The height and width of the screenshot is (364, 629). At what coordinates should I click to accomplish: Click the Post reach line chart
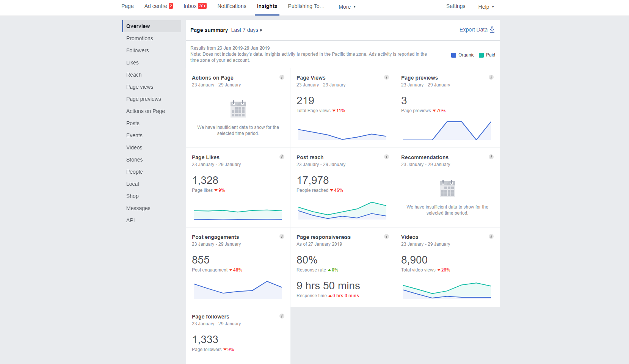click(342, 211)
